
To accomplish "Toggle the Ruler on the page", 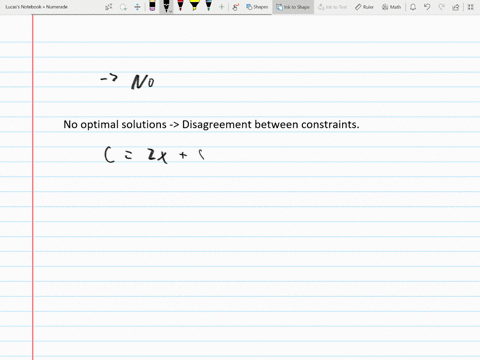I will (x=364, y=7).
